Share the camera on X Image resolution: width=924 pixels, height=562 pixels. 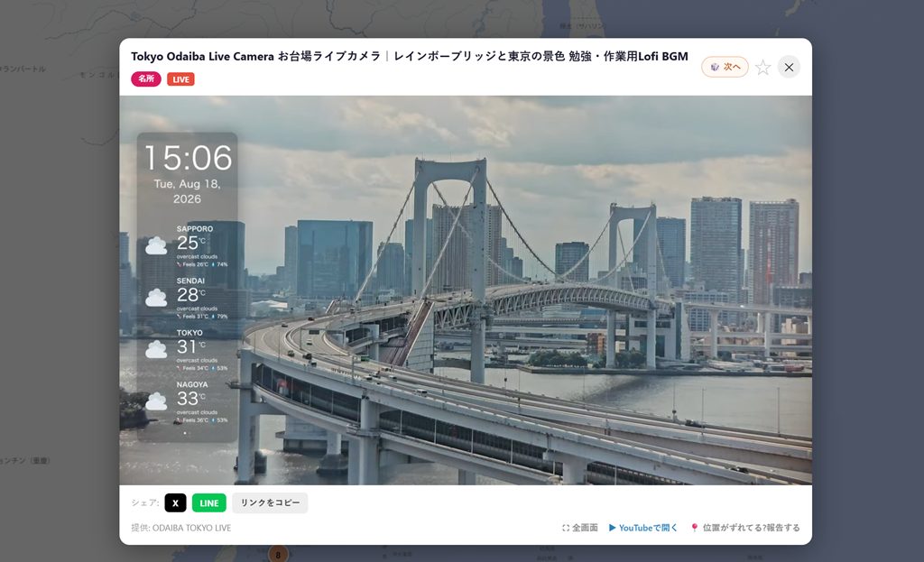176,502
